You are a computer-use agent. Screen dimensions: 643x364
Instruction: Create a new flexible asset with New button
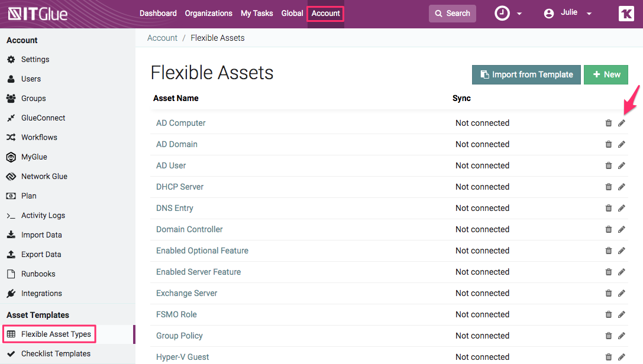pyautogui.click(x=606, y=74)
